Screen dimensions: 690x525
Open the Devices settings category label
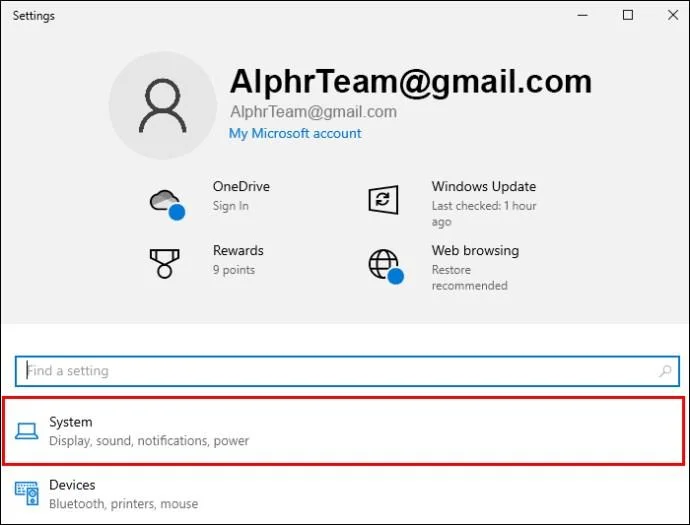72,485
